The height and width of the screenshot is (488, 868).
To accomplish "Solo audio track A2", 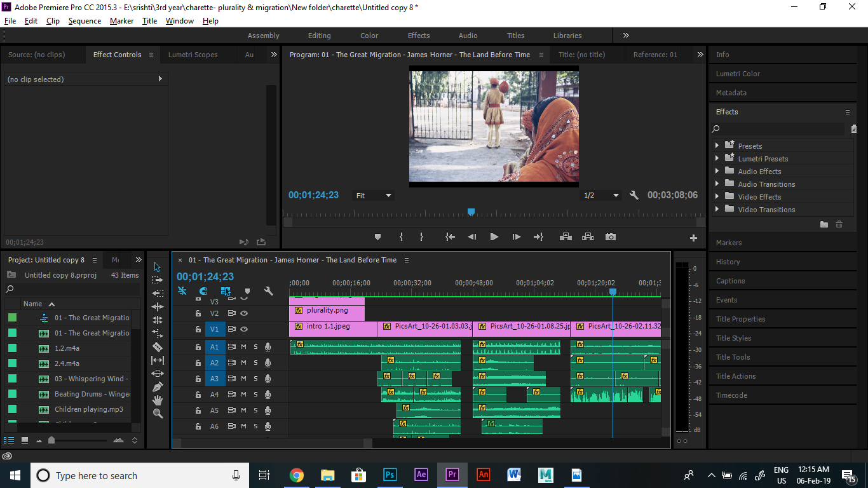I will [255, 363].
